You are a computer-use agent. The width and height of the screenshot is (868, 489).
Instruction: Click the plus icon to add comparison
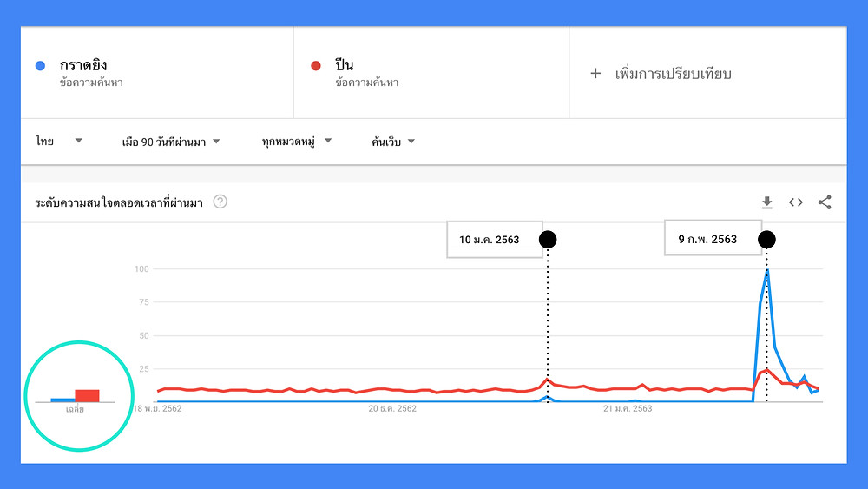[595, 73]
